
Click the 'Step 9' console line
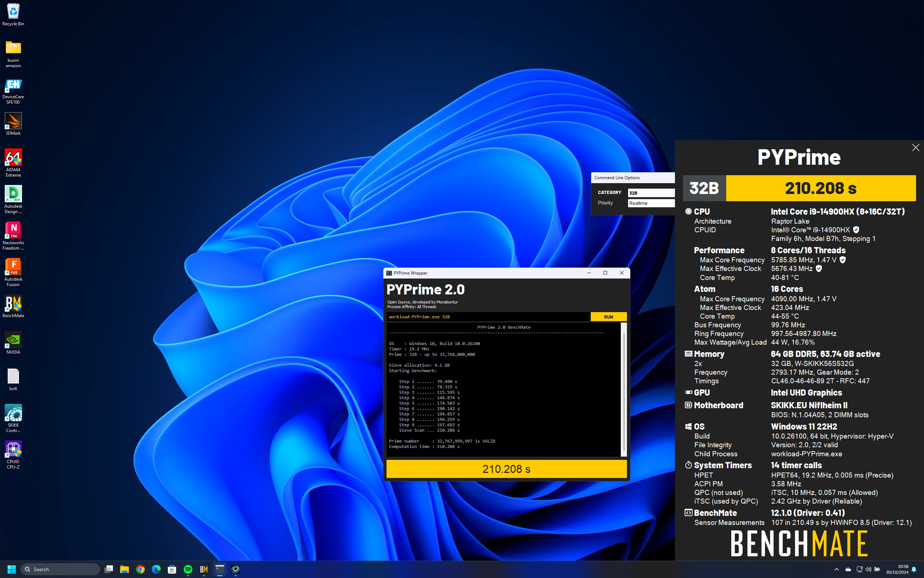pyautogui.click(x=429, y=425)
